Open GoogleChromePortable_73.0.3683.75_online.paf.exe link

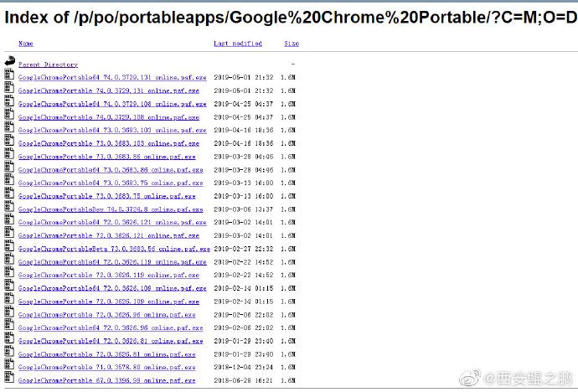[x=107, y=196]
